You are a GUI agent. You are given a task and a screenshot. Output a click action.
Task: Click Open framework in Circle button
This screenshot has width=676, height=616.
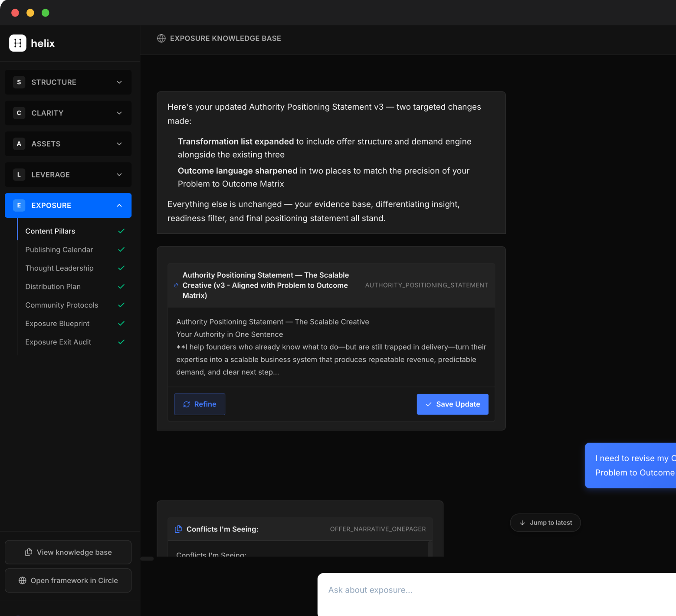point(68,580)
